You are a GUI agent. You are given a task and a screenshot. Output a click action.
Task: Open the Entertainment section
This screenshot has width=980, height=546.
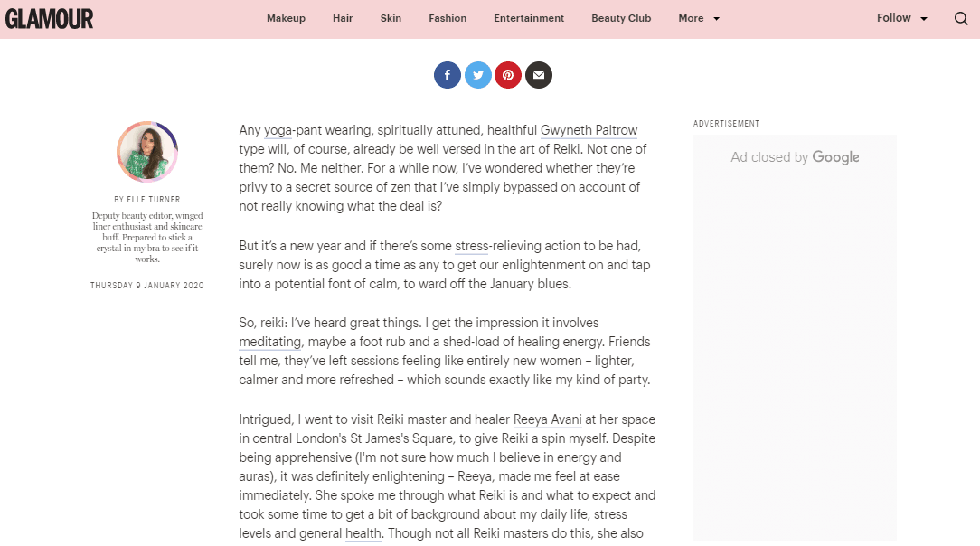529,18
